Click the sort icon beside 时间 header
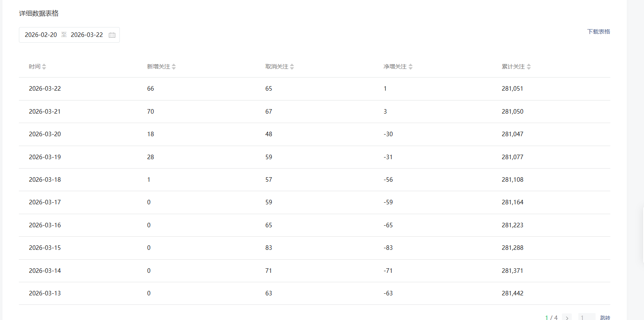Viewport: 644px width, 320px height. click(44, 67)
